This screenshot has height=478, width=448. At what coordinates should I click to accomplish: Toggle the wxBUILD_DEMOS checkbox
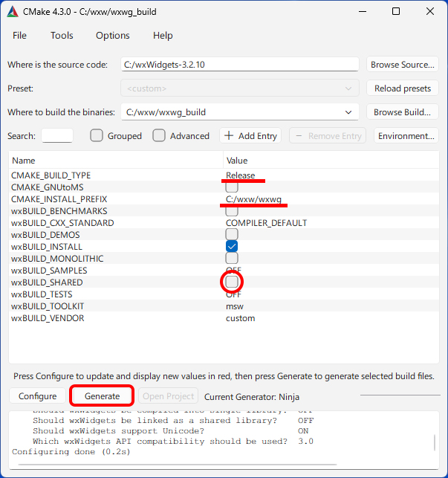pos(232,234)
